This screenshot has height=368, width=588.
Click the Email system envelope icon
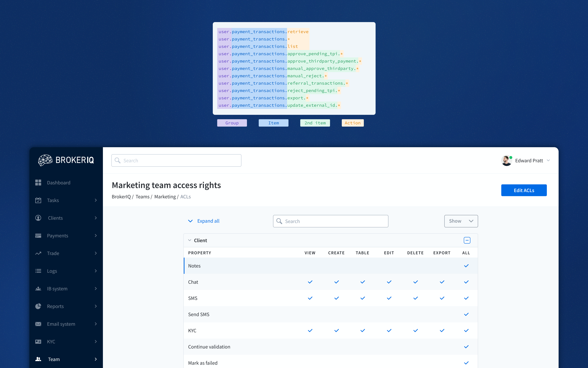point(38,324)
